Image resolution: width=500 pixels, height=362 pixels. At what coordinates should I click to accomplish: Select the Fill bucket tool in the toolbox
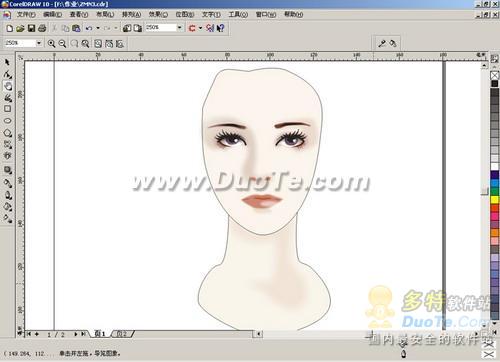[x=8, y=207]
